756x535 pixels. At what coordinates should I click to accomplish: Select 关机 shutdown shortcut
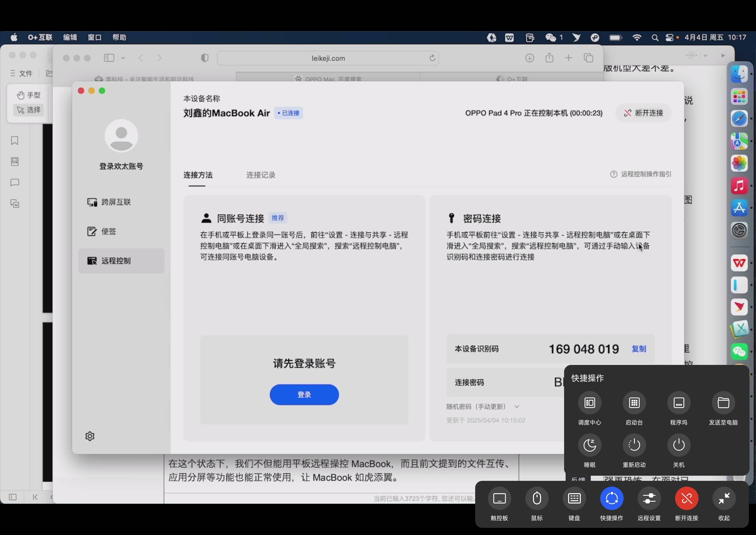coord(679,445)
